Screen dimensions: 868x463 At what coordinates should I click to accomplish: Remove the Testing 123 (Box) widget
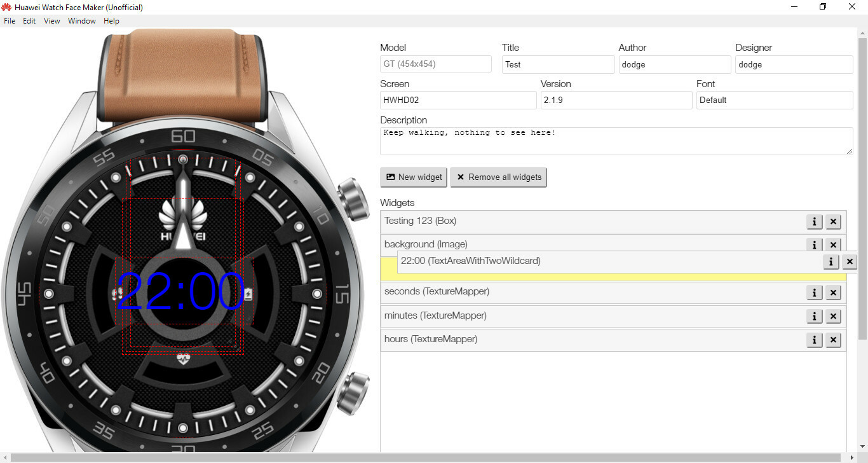(834, 221)
